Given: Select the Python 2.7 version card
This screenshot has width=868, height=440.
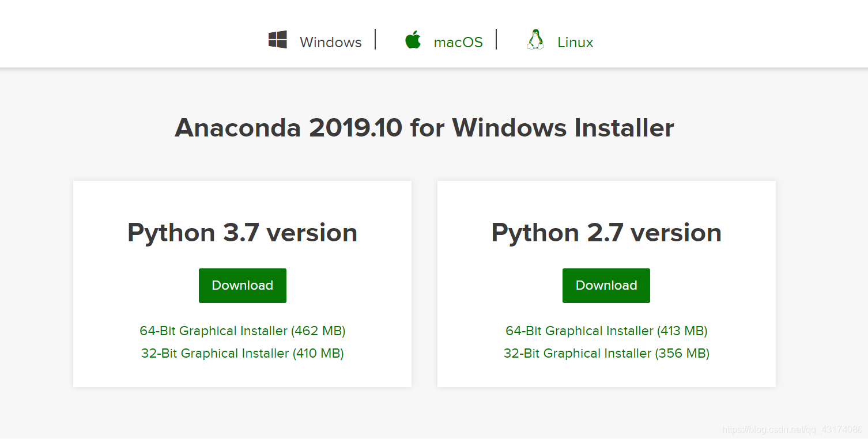Looking at the screenshot, I should pyautogui.click(x=606, y=232).
